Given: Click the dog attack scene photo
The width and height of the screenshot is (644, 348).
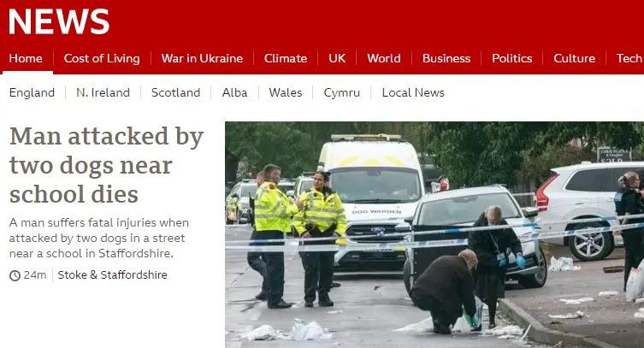Looking at the screenshot, I should 434,235.
